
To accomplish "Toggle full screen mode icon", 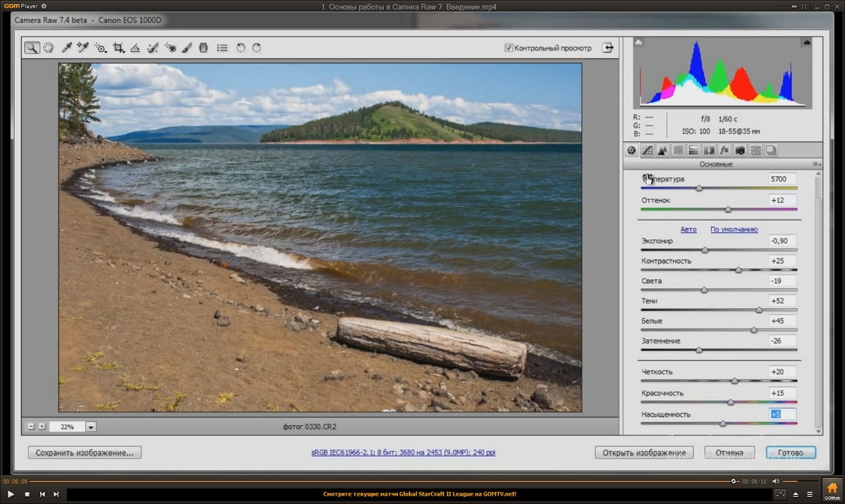I will (x=608, y=48).
